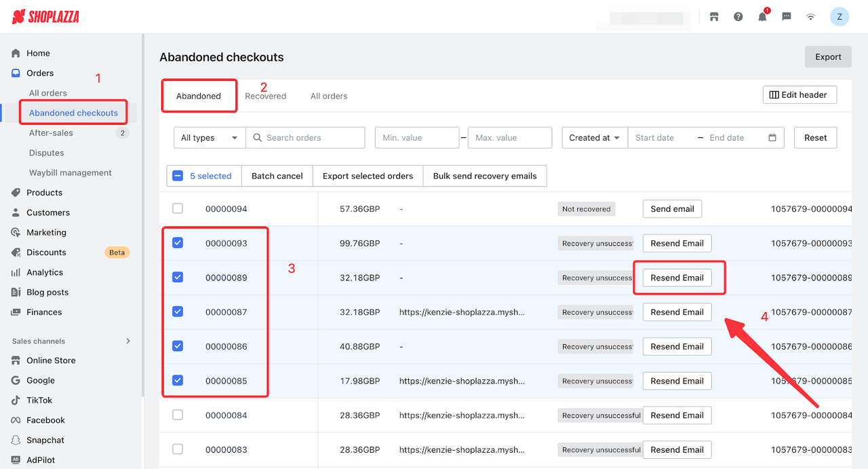
Task: Click Send email for order 00000094
Action: (x=672, y=209)
